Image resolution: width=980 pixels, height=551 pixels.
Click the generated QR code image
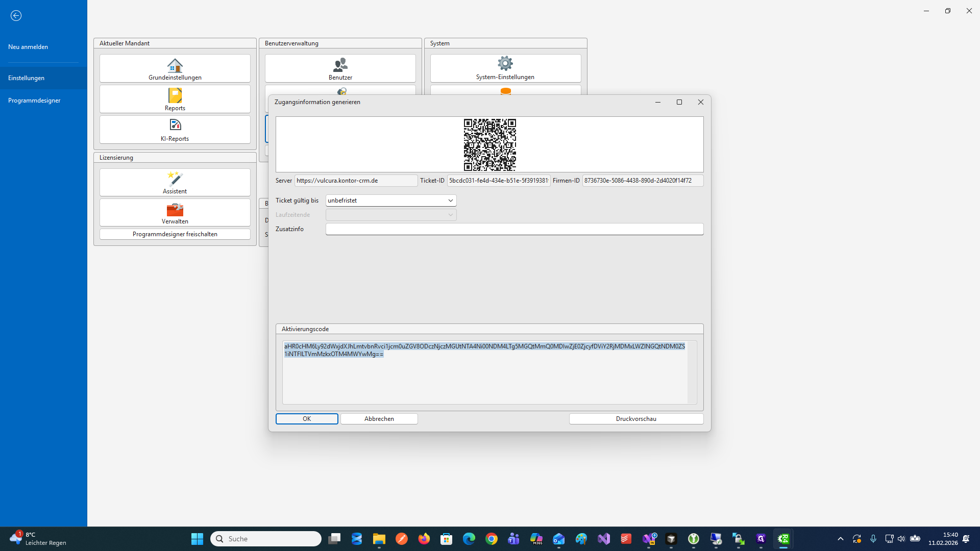[489, 145]
